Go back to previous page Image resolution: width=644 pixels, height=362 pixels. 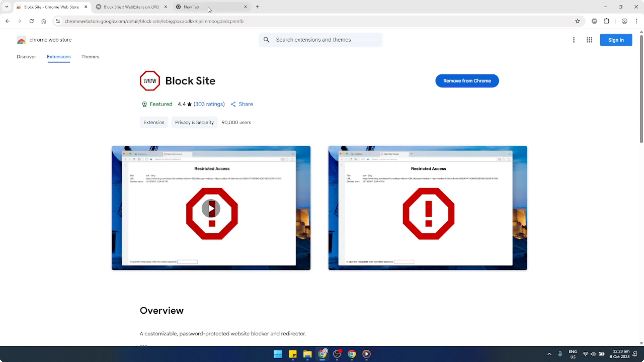tap(8, 21)
